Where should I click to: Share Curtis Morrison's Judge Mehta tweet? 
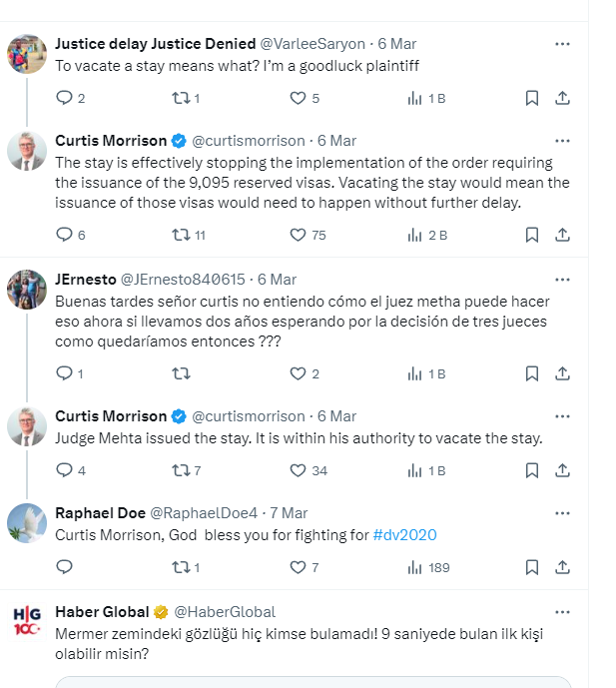tap(562, 470)
